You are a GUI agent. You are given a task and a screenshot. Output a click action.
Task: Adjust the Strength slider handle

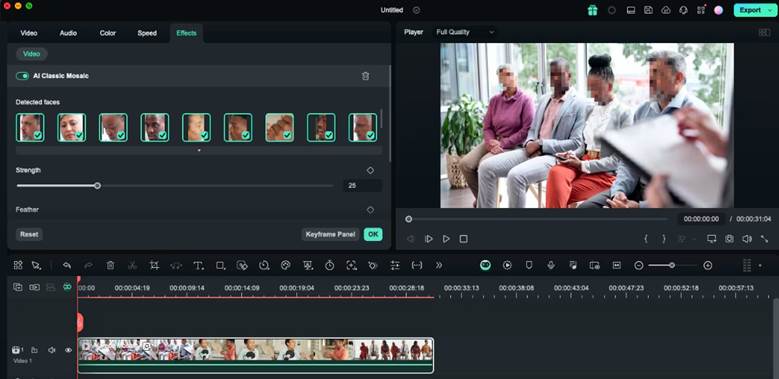click(98, 186)
